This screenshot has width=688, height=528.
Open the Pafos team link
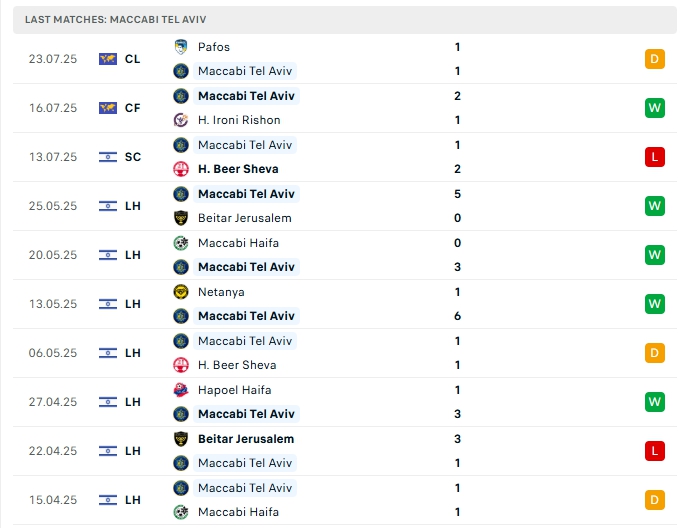pyautogui.click(x=214, y=47)
